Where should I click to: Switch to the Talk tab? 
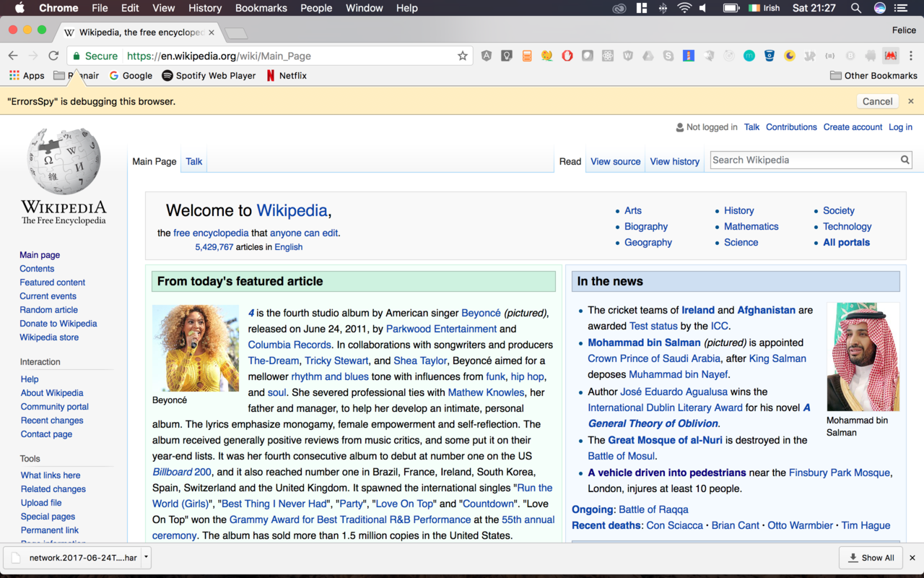194,161
